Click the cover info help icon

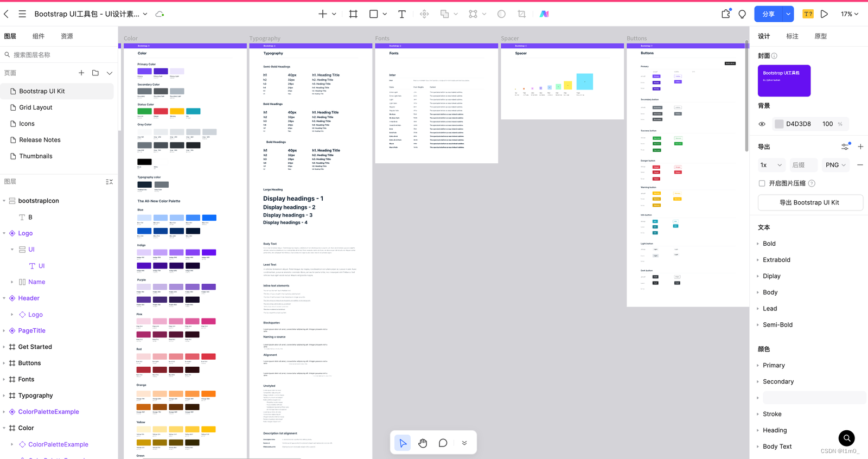click(x=774, y=56)
